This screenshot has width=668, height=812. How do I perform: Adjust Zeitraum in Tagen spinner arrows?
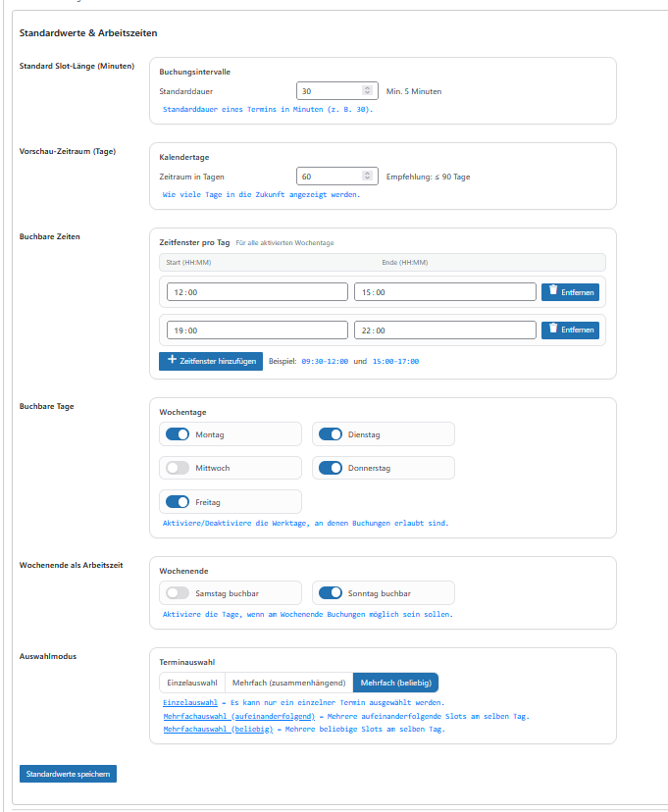click(x=368, y=177)
